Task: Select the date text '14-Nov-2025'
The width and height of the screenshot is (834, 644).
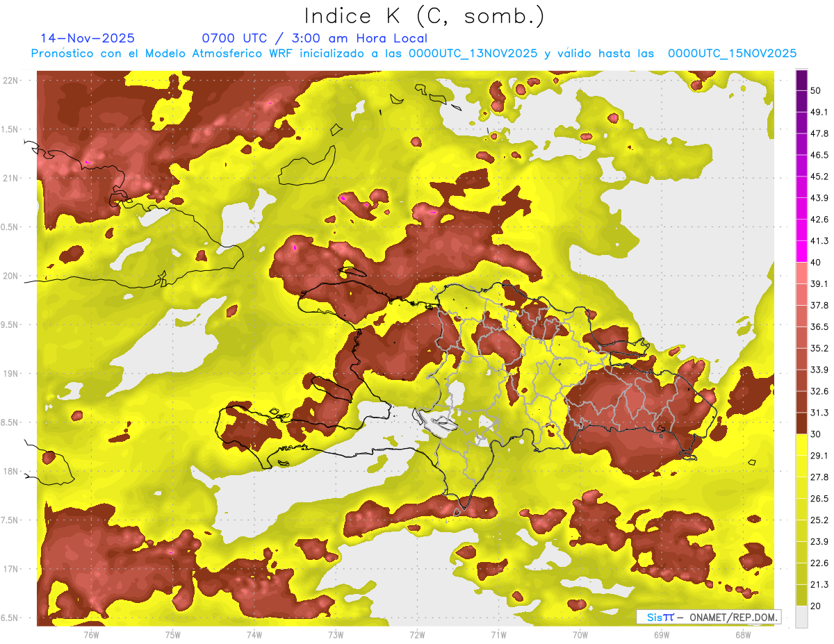Action: (x=88, y=38)
